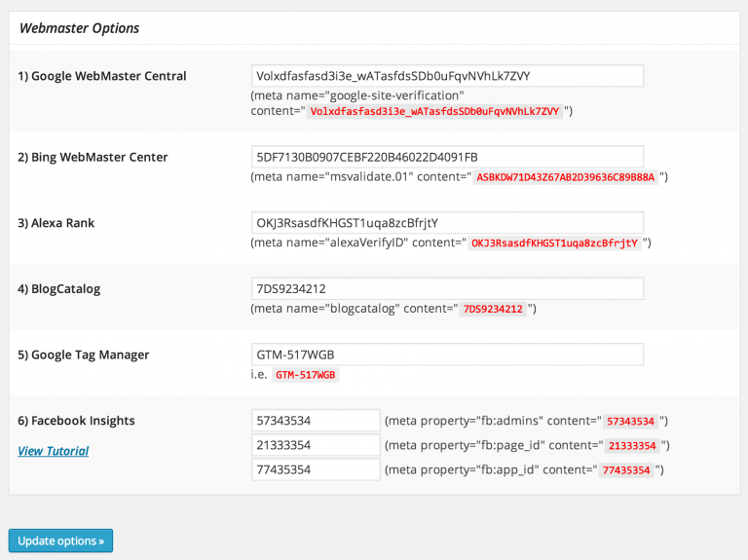Screen dimensions: 748x560
Task: Click the red blogcatalog content code sample
Action: coord(493,309)
